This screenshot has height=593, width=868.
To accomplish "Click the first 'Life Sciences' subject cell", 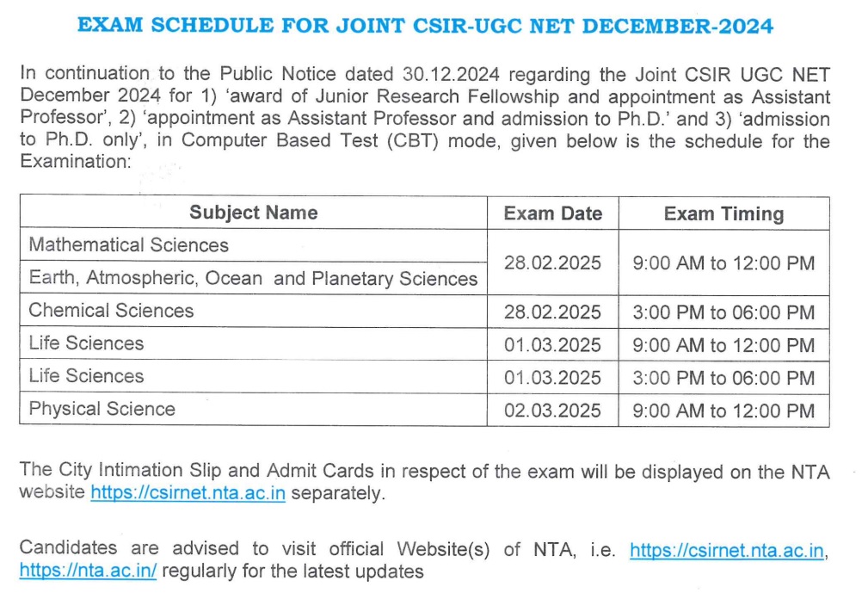I will (x=87, y=343).
